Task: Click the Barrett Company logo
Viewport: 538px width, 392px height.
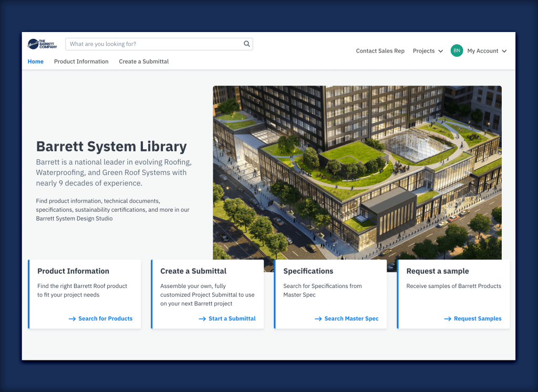Action: pos(42,44)
